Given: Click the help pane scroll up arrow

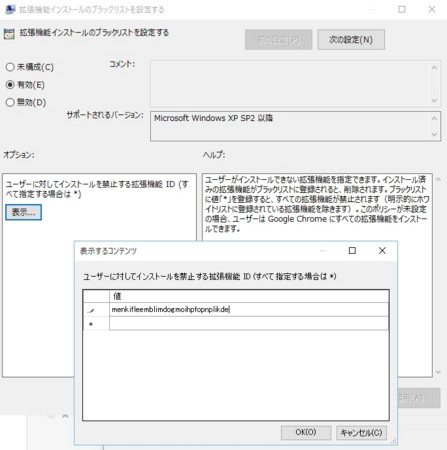Looking at the screenshot, I should pyautogui.click(x=438, y=180).
